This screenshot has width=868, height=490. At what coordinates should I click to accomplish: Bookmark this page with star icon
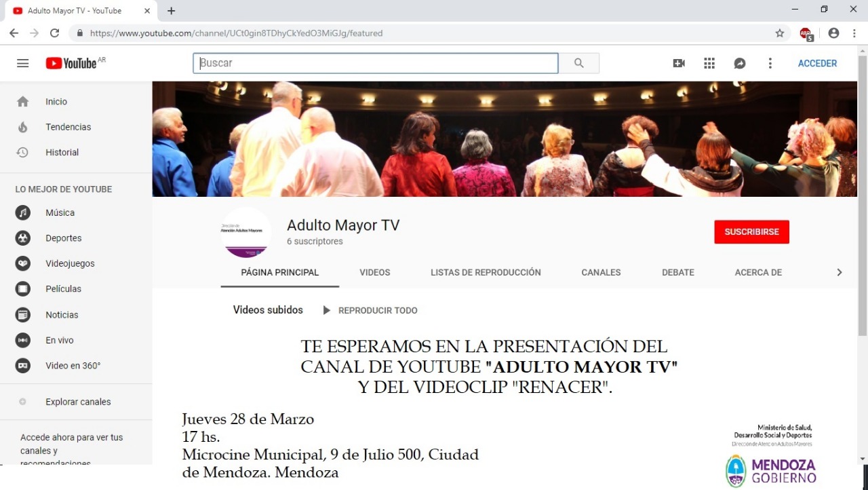pyautogui.click(x=780, y=33)
